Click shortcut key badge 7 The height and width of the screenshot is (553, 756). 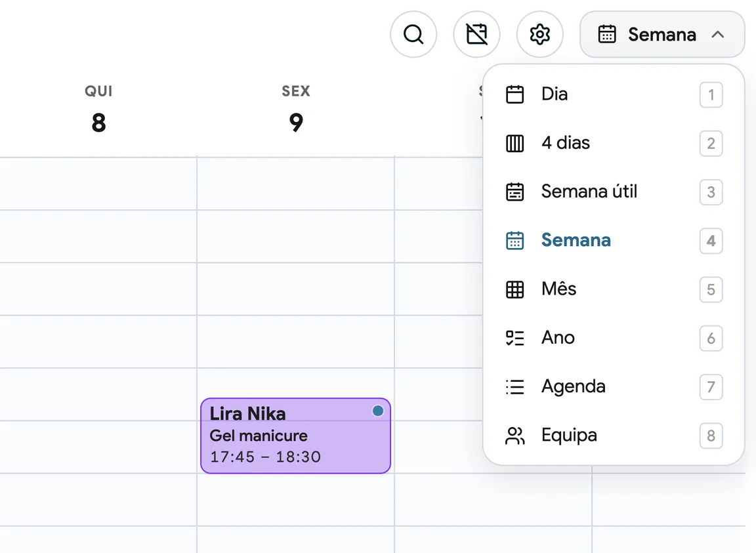[x=711, y=386]
